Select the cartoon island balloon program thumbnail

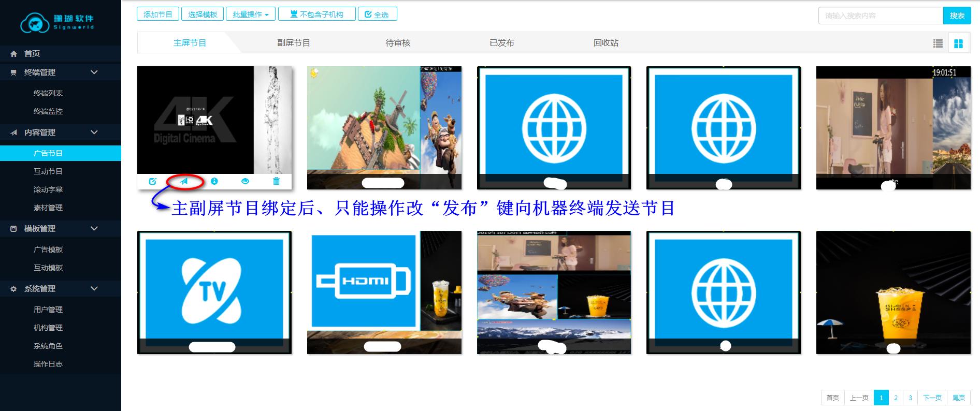pos(384,128)
